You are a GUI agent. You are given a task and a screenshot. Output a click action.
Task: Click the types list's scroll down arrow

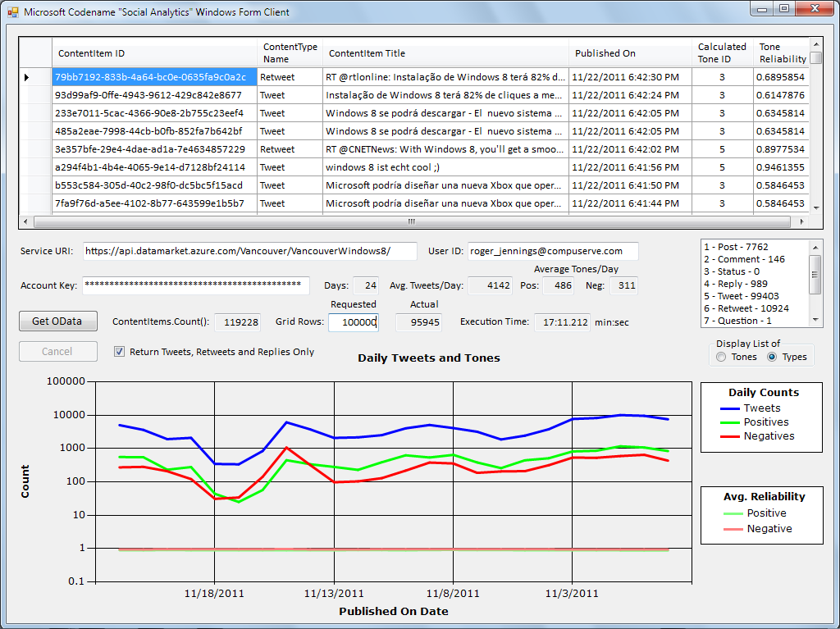coord(815,321)
